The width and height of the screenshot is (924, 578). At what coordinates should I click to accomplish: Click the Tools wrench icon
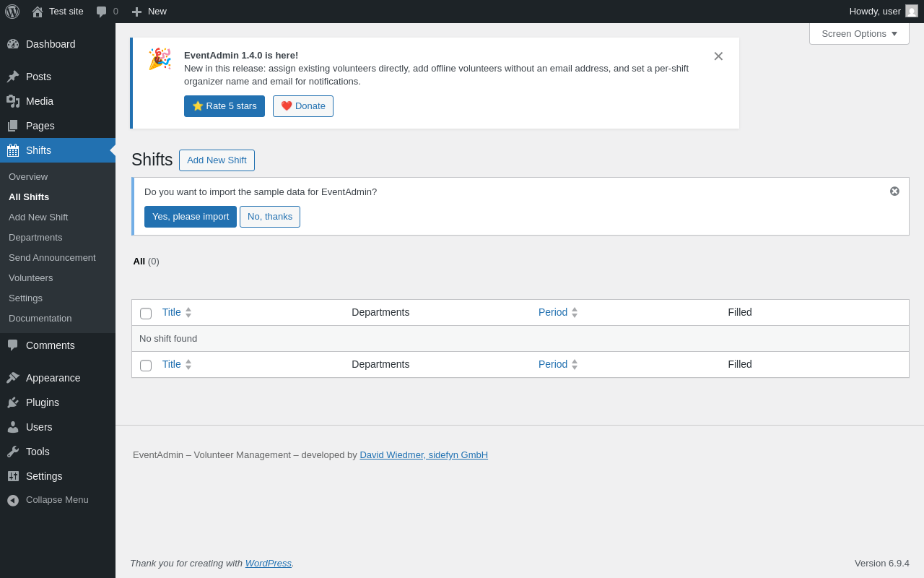[13, 452]
